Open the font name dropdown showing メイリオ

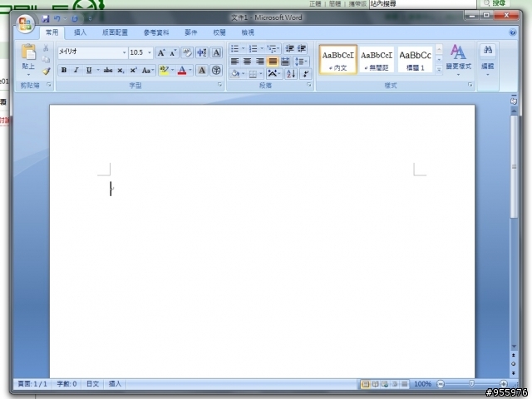tap(124, 52)
